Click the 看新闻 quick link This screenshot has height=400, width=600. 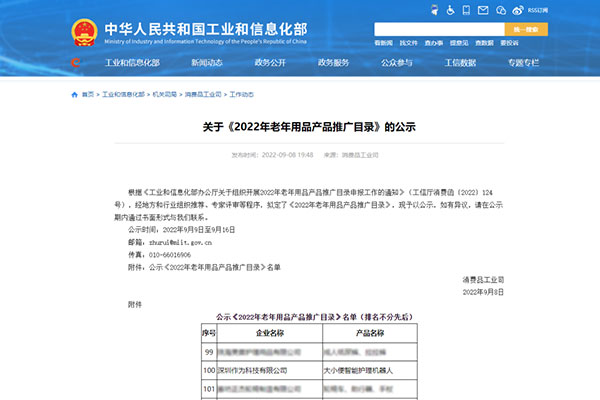[x=383, y=43]
